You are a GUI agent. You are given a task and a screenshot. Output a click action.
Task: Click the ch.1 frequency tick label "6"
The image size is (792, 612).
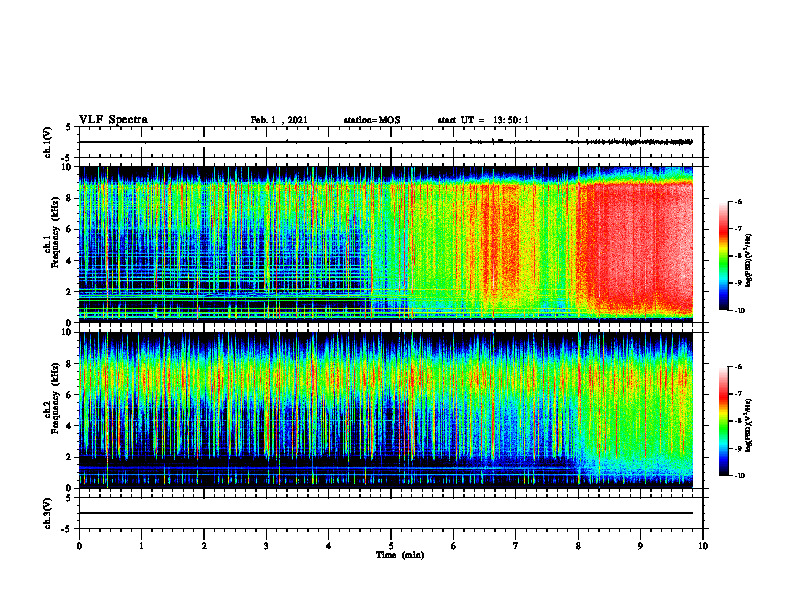coord(70,229)
